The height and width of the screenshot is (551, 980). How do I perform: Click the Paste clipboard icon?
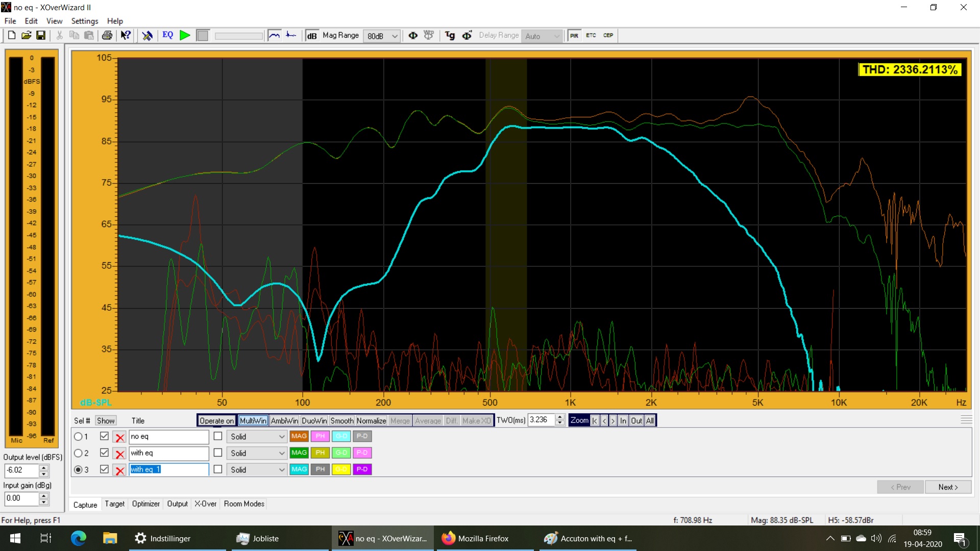[89, 35]
